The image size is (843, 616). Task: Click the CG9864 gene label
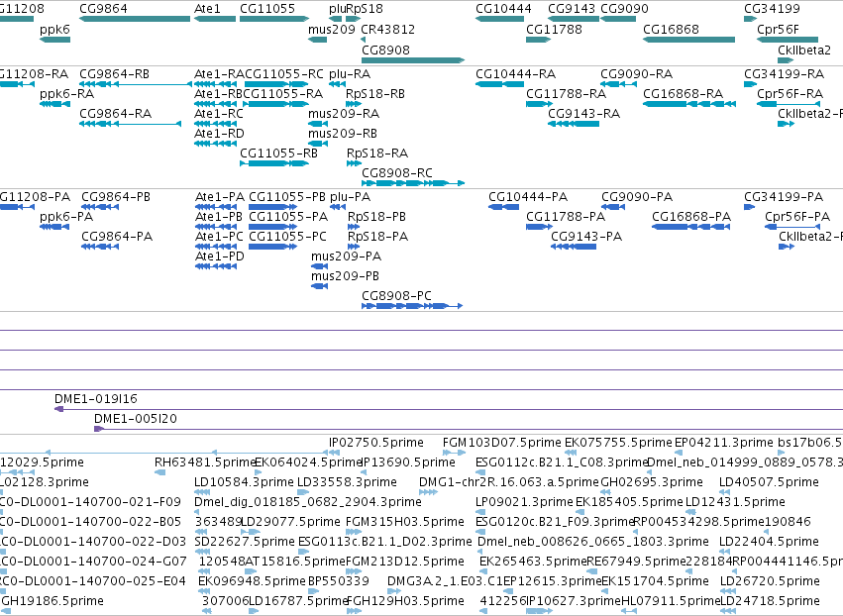[x=103, y=9]
